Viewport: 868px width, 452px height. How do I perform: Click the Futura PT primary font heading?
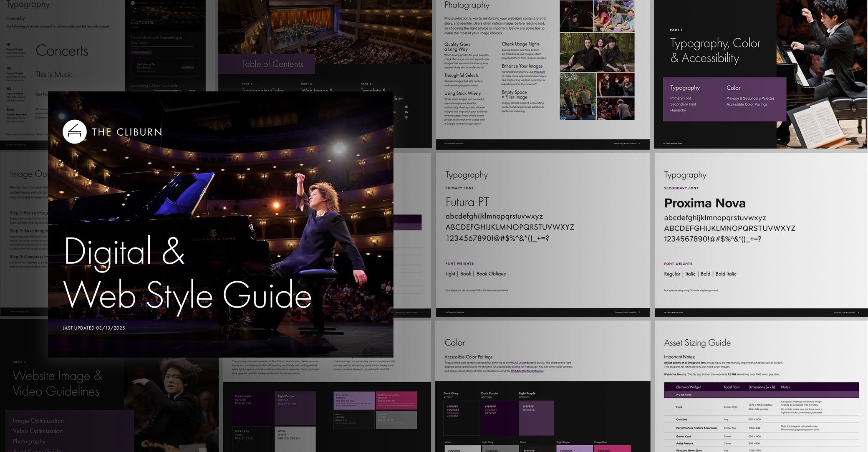point(467,202)
